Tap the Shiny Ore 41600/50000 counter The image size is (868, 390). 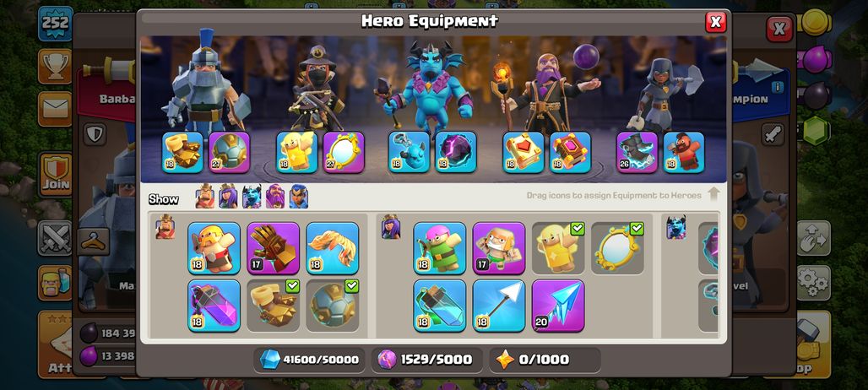pos(309,360)
